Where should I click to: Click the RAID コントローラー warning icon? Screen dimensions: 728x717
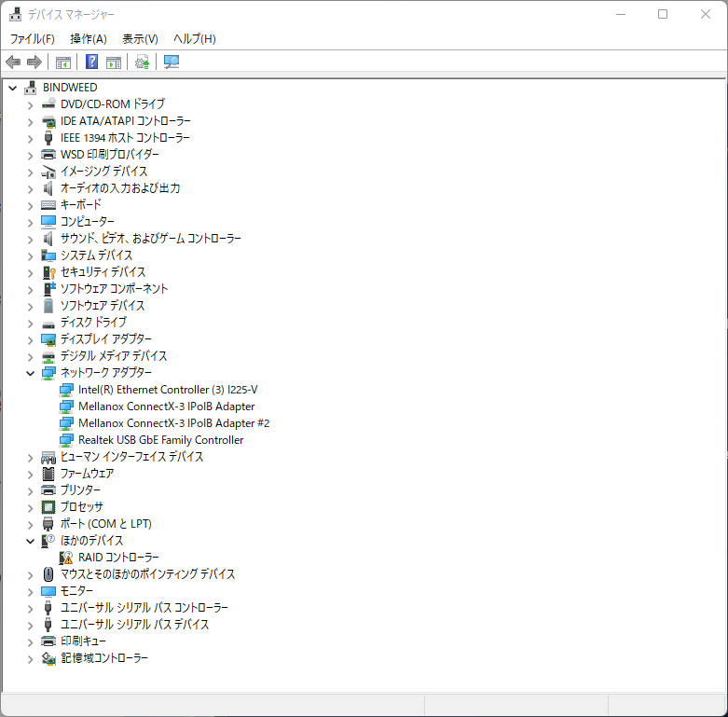[x=66, y=558]
